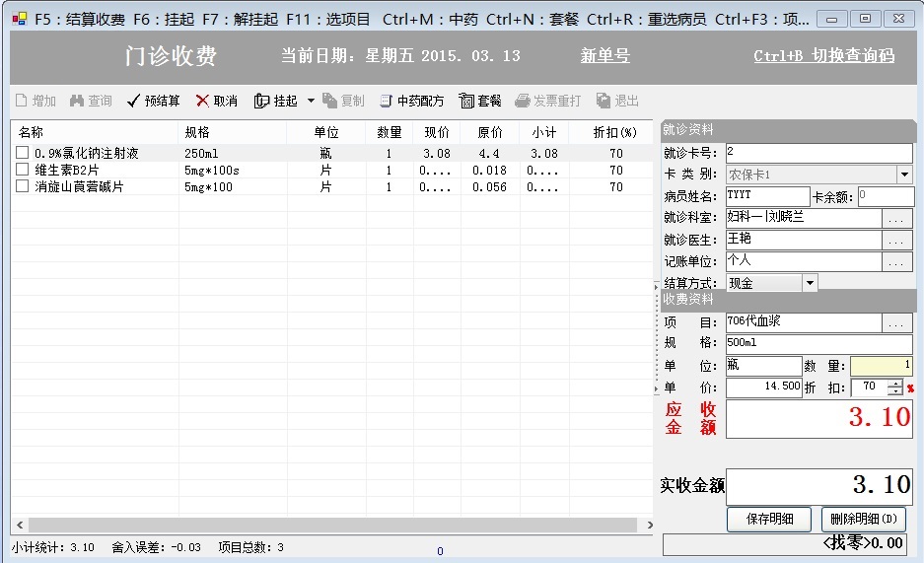Click the 就诊科室 browse ellipsis button
The image size is (924, 563).
897,219
